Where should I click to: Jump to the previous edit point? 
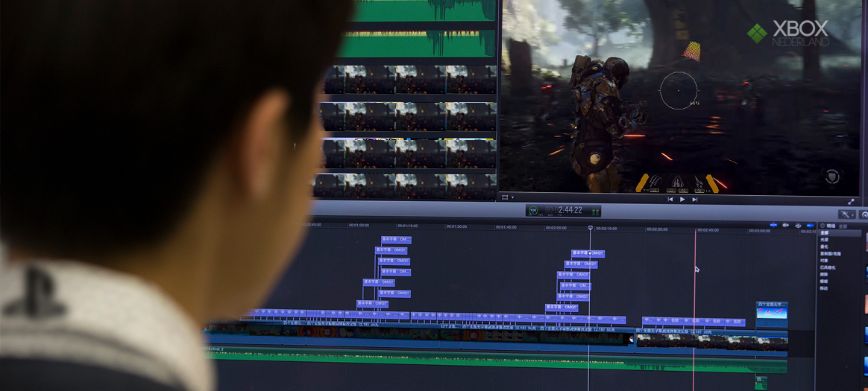[670, 199]
